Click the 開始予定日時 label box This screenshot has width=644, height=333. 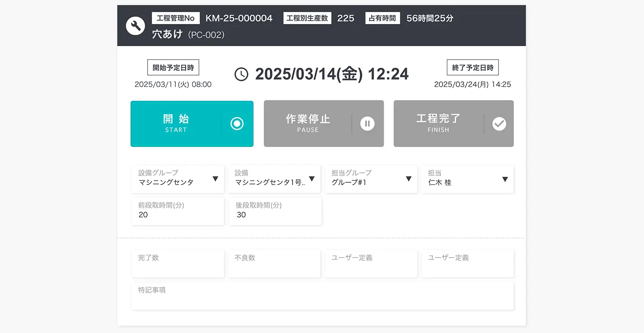coord(173,68)
